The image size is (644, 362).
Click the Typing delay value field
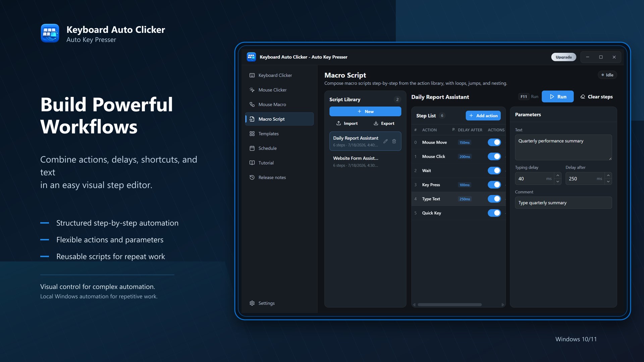(534, 179)
